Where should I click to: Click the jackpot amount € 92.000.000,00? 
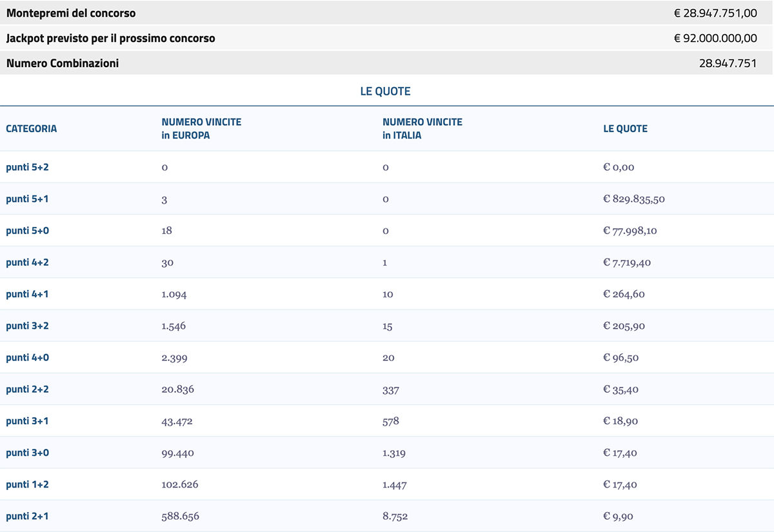point(716,38)
